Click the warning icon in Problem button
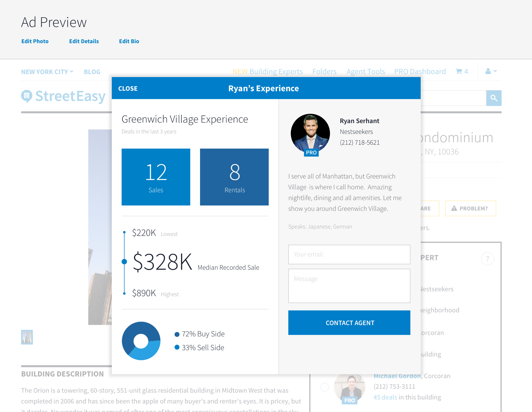The width and height of the screenshot is (532, 412). pos(454,208)
